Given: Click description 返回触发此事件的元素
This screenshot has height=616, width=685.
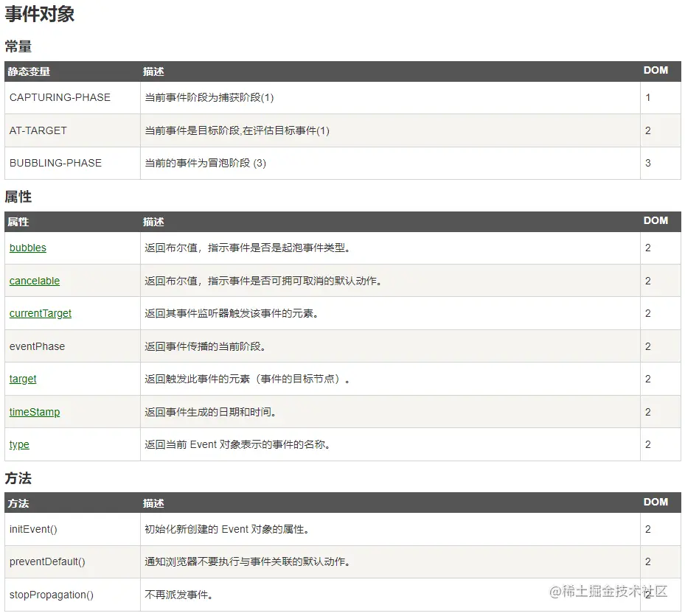Looking at the screenshot, I should [247, 379].
